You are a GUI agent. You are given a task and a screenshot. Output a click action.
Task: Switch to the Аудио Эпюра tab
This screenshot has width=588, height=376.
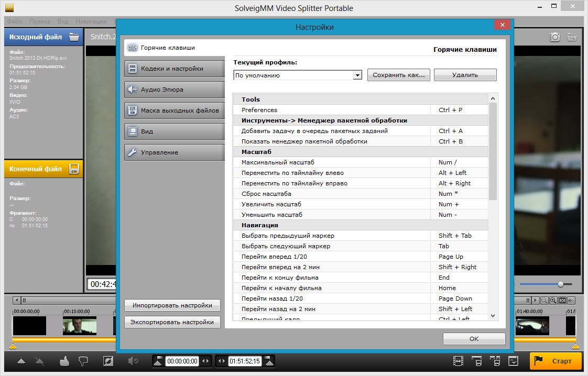175,90
